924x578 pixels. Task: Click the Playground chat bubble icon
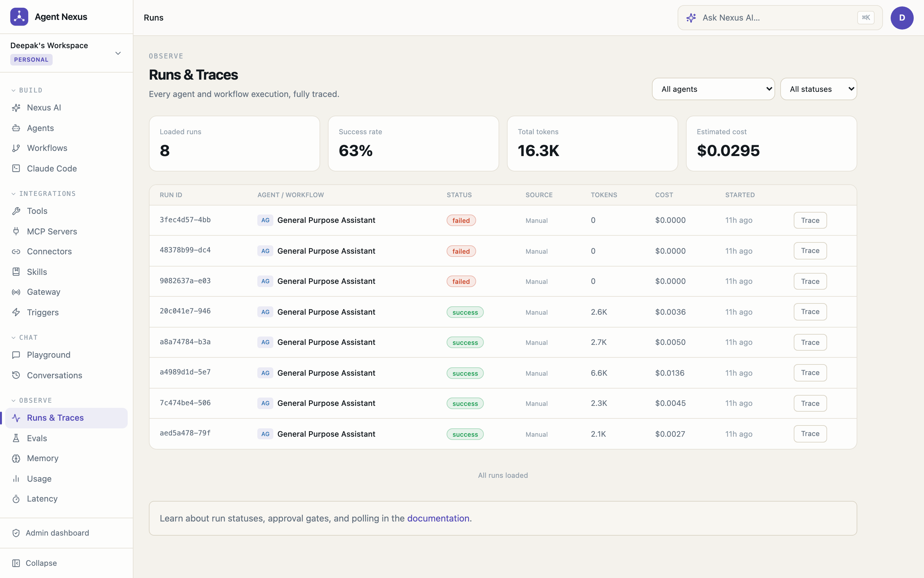[16, 355]
